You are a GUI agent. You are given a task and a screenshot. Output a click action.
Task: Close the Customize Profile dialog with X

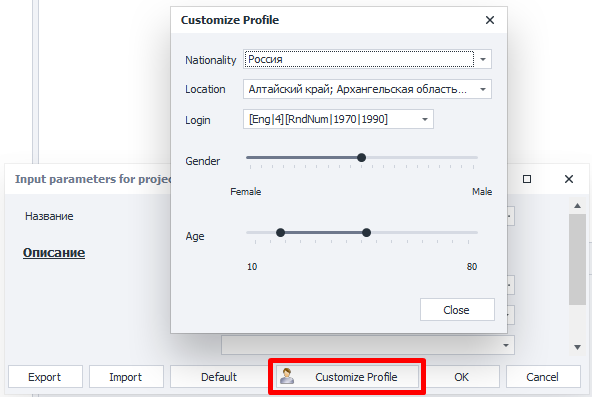click(490, 20)
